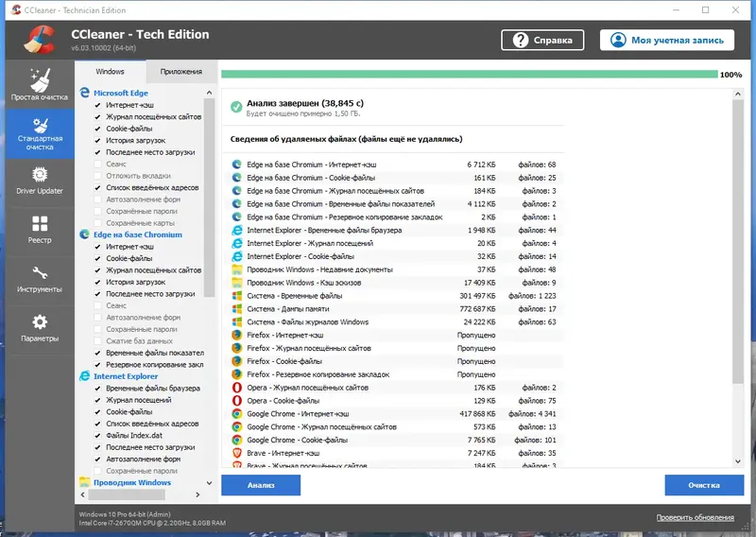Screen dimensions: 756x537
Task: Click the results vertical scrollbar thumb
Action: tap(738, 242)
